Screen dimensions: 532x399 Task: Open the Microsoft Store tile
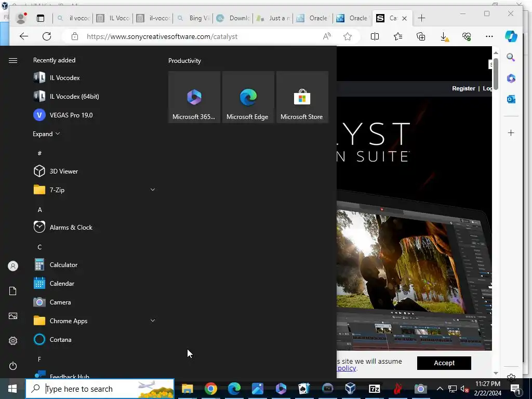pos(302,97)
